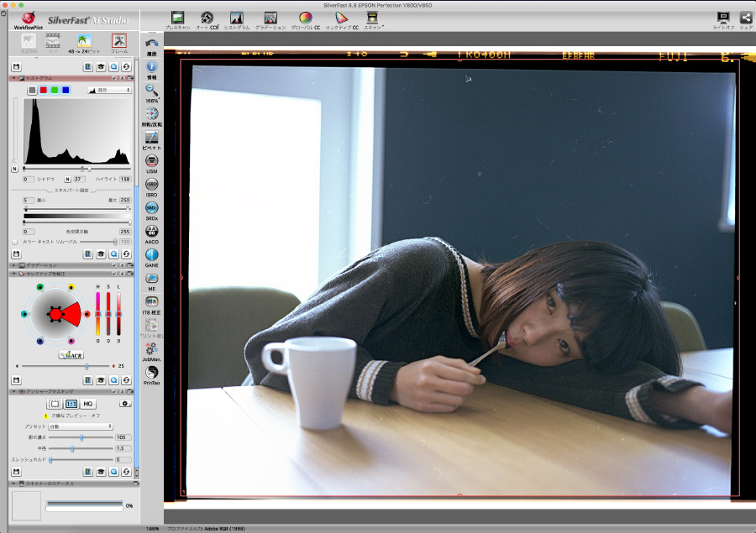Open the unsharp masking preset dropdown

(81, 426)
